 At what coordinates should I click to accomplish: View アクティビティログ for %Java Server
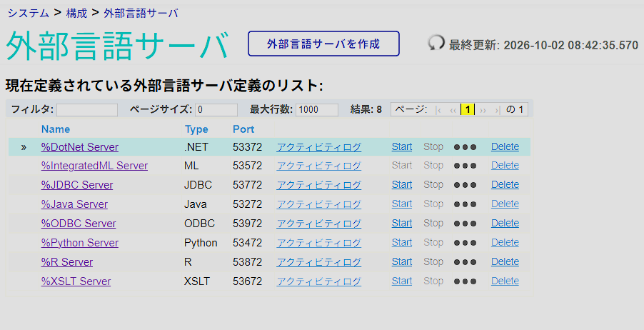point(319,204)
